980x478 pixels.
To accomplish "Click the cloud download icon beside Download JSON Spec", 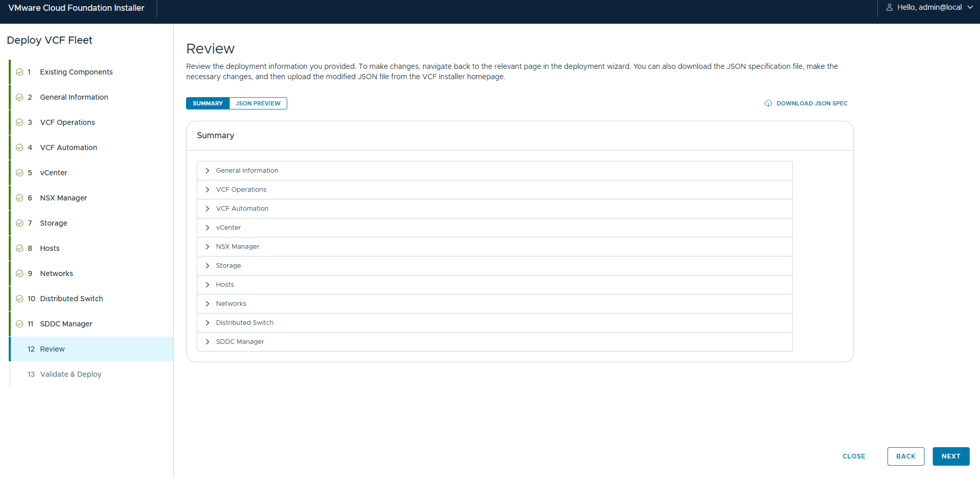I will click(768, 103).
